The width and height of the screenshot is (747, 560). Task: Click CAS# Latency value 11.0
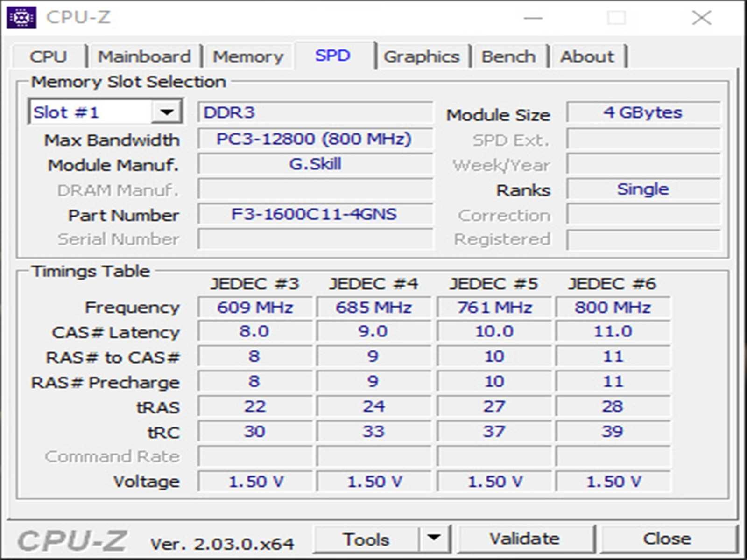(x=613, y=331)
